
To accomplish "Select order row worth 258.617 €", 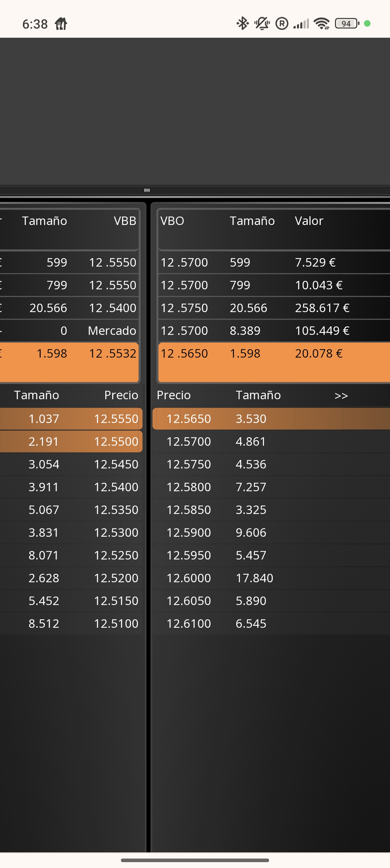I will pyautogui.click(x=274, y=308).
